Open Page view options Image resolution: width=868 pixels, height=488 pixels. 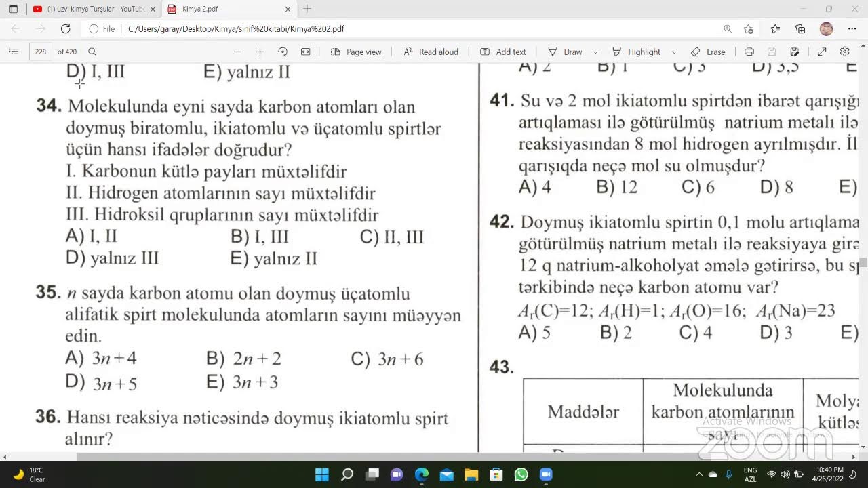[356, 52]
